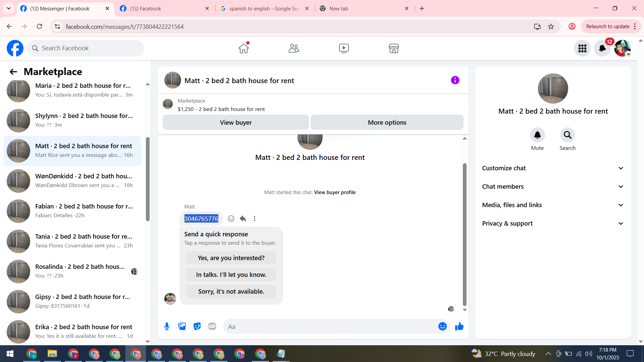Image resolution: width=644 pixels, height=362 pixels.
Task: Open the Windows notification center
Action: tap(630, 354)
